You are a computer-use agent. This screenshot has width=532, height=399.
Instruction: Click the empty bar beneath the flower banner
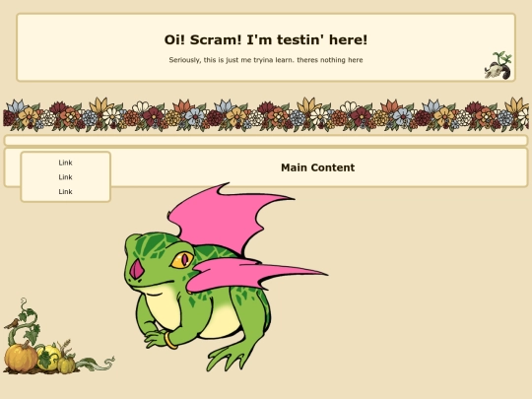pyautogui.click(x=266, y=140)
